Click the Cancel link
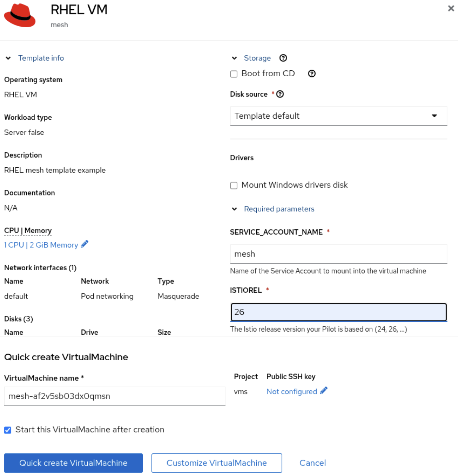 pyautogui.click(x=312, y=463)
